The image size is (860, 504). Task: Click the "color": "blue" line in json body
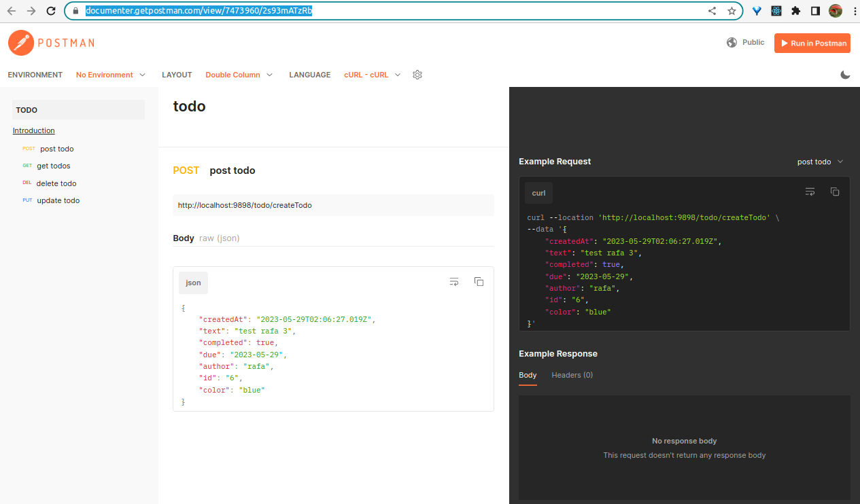(232, 390)
